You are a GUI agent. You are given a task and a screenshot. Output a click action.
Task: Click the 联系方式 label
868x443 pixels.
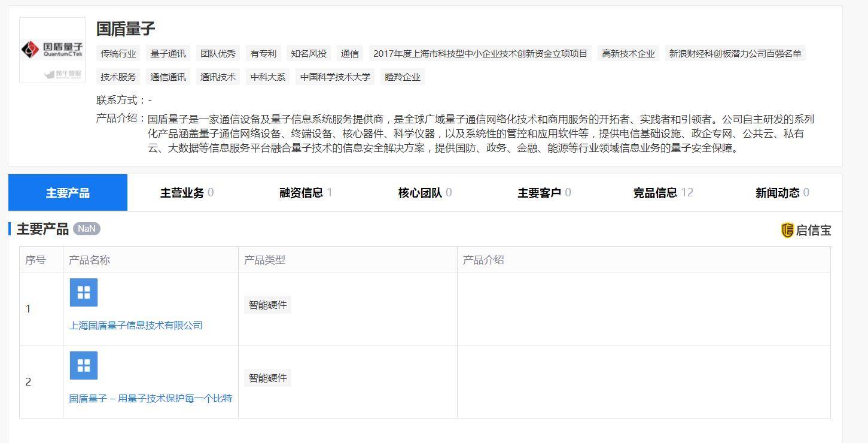tap(121, 100)
